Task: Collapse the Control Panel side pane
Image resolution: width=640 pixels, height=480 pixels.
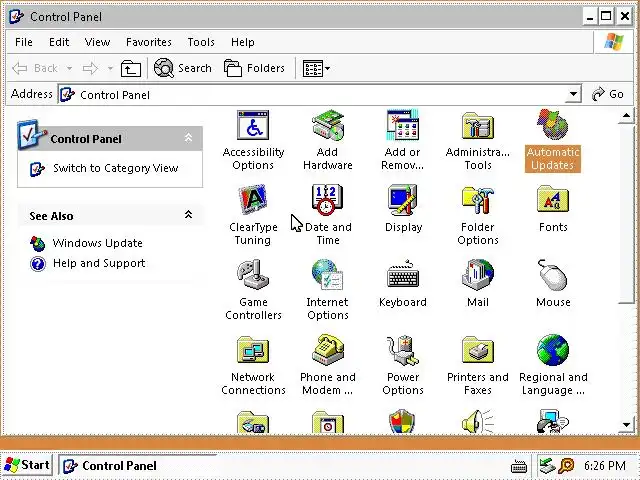Action: pos(188,138)
